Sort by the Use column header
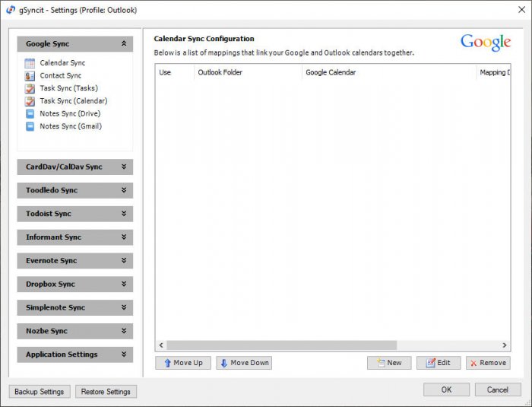Viewport: 532px width, 407px height. (x=175, y=72)
